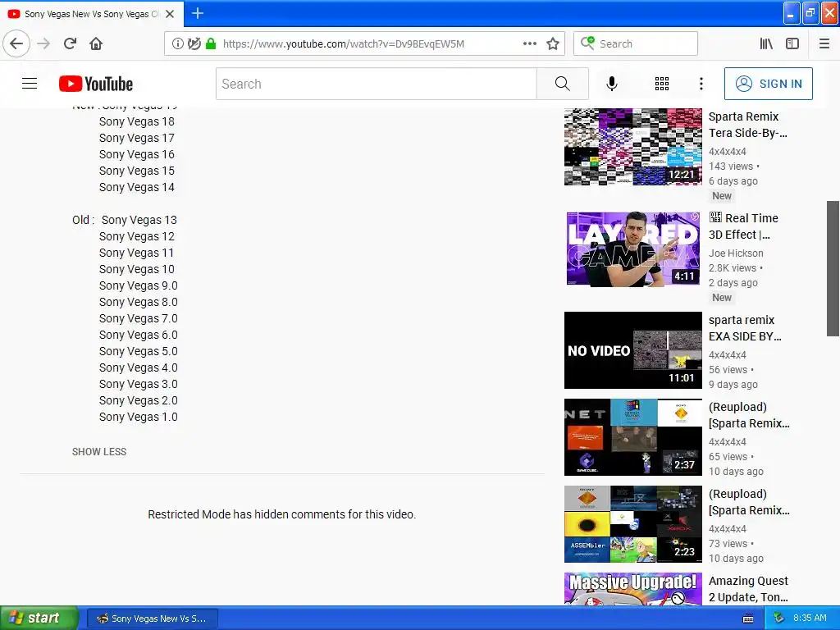Click Restricted Mode hidden comments message

click(x=282, y=514)
